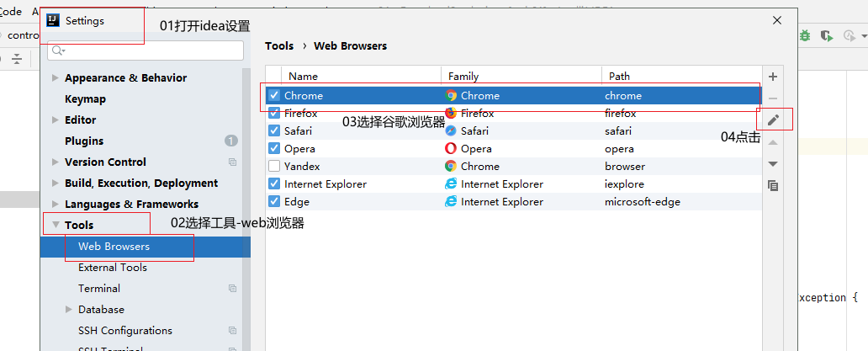The height and width of the screenshot is (351, 868).
Task: Click the update badge next to Plugins
Action: [230, 141]
